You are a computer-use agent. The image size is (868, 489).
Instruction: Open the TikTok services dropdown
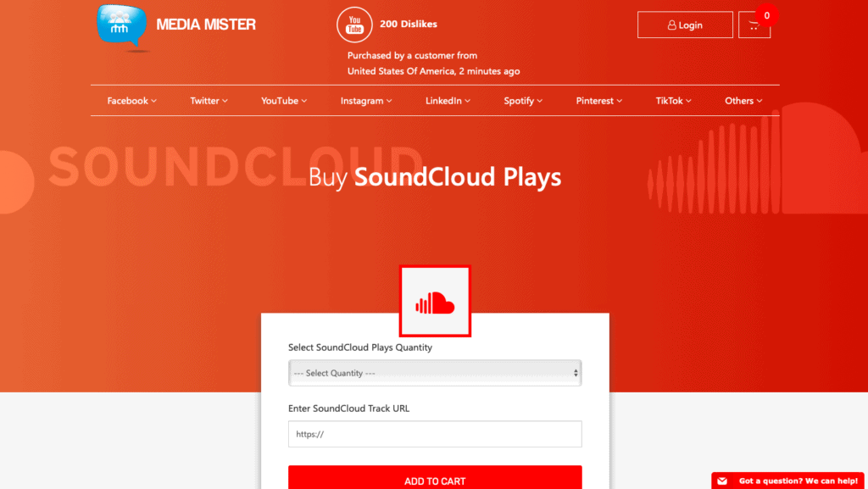click(x=673, y=101)
